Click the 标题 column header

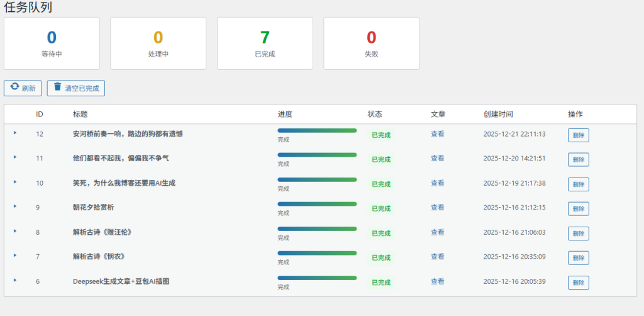[80, 115]
